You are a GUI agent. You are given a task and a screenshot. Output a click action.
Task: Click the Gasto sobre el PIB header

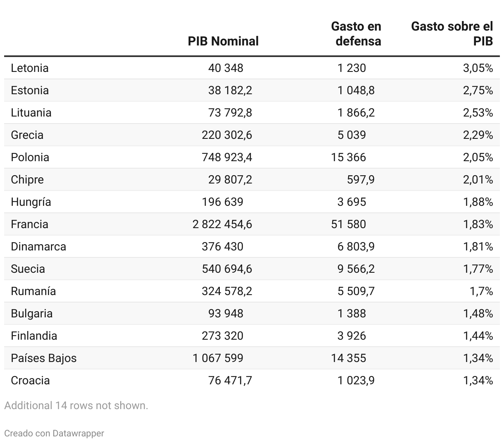[452, 34]
